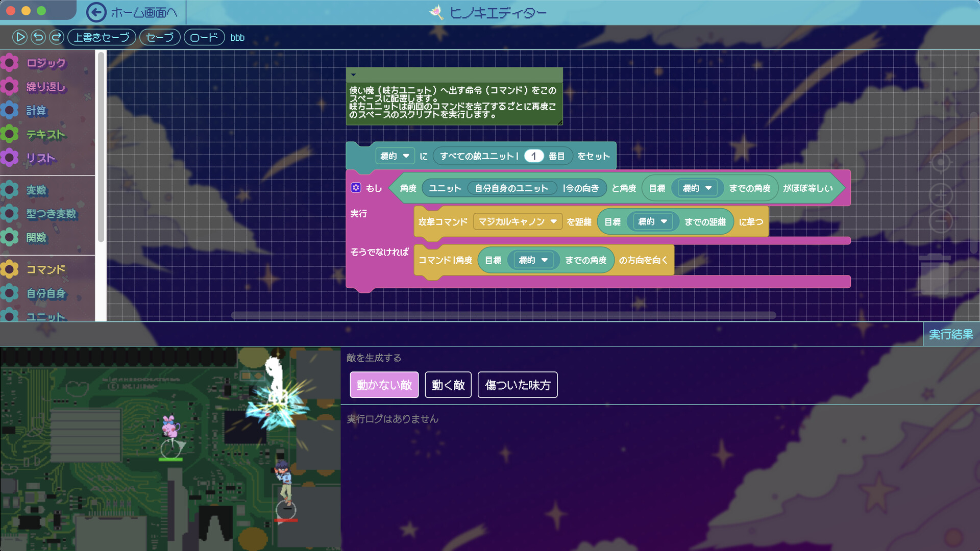Edit the number 1 in すべての敵ユニット block
This screenshot has height=551, width=980.
534,156
